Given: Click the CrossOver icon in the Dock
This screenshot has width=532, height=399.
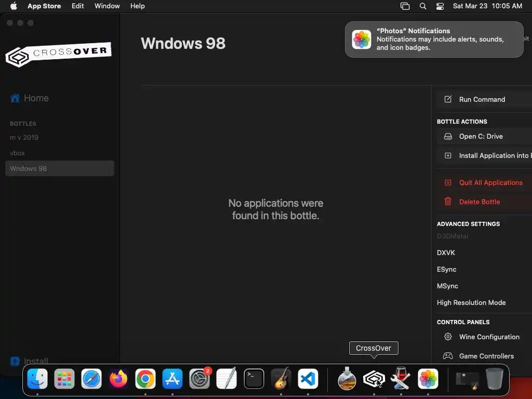Looking at the screenshot, I should click(374, 379).
